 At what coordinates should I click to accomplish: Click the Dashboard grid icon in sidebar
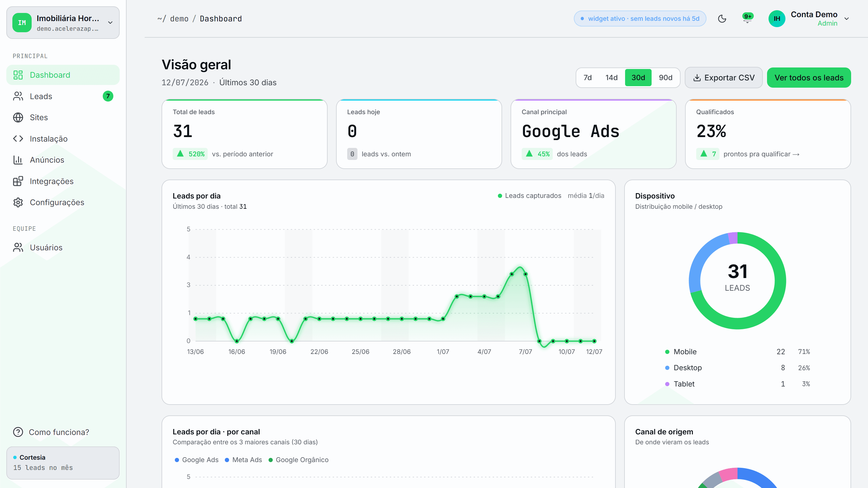pos(18,75)
